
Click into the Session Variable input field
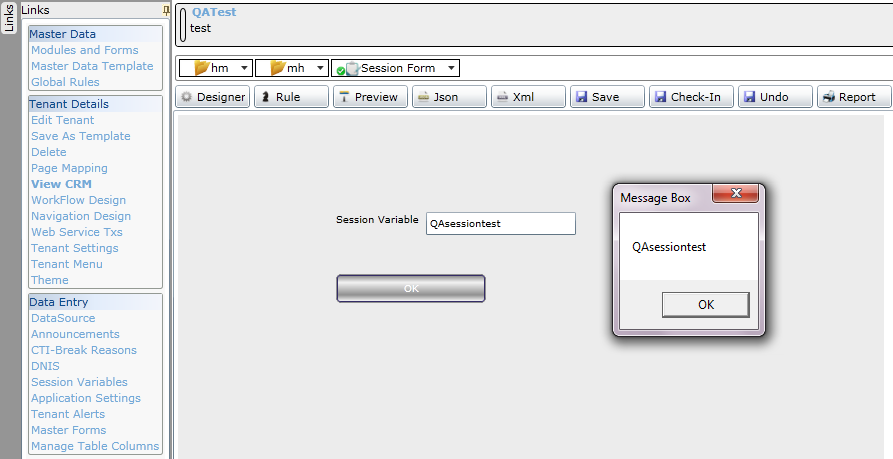coord(501,223)
